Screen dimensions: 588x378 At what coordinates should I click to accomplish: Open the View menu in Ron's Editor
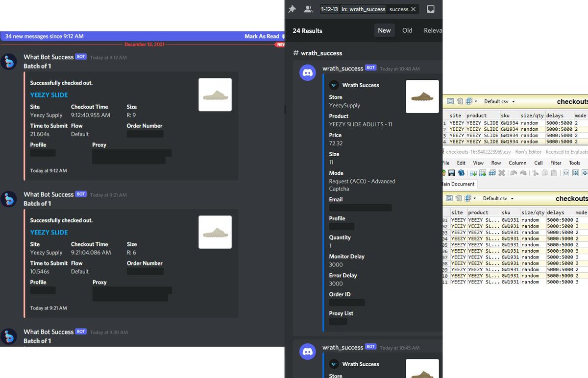pos(478,163)
